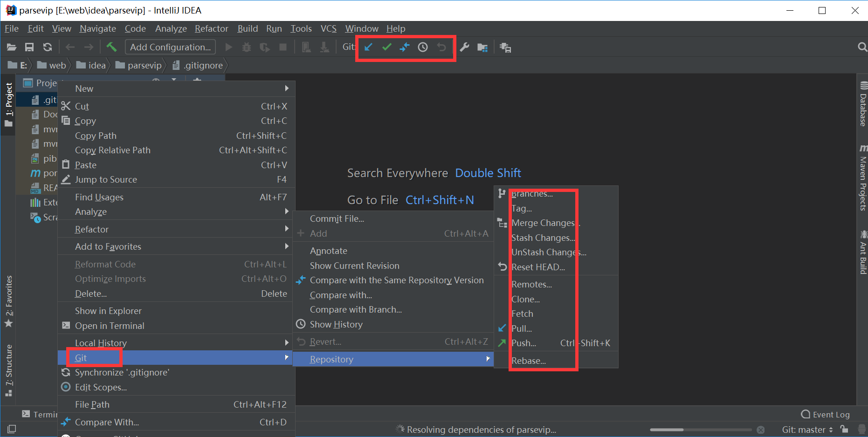Open the VCS menu
The image size is (868, 437).
[x=329, y=28]
